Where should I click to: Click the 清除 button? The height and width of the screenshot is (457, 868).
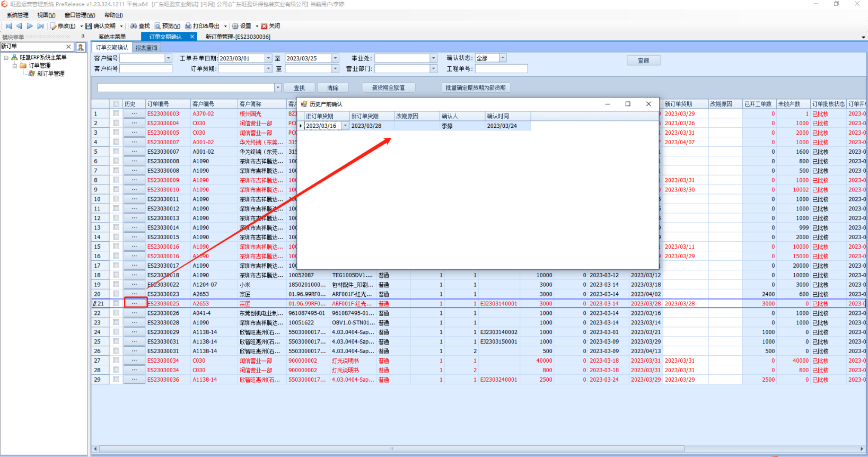pos(333,88)
